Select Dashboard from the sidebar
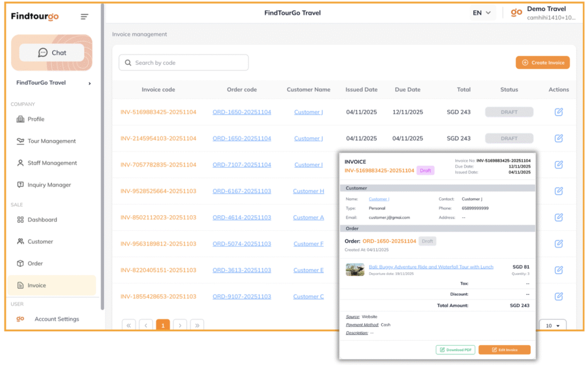This screenshot has width=588, height=365. [x=42, y=220]
